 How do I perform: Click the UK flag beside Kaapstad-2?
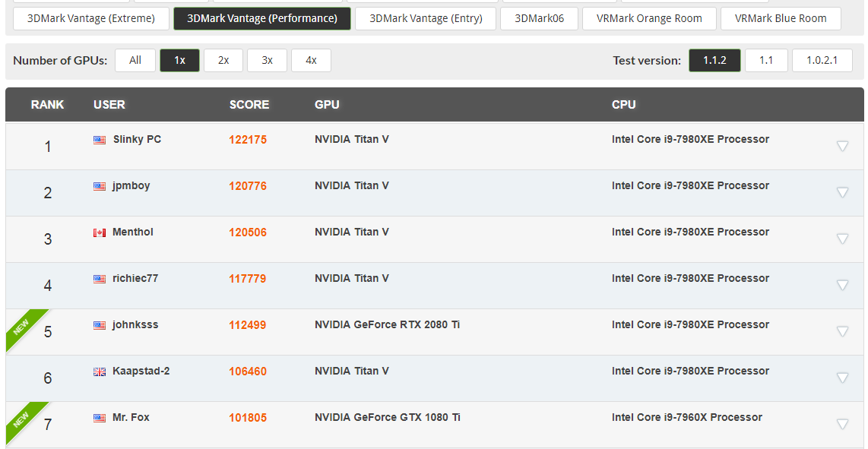(x=100, y=372)
